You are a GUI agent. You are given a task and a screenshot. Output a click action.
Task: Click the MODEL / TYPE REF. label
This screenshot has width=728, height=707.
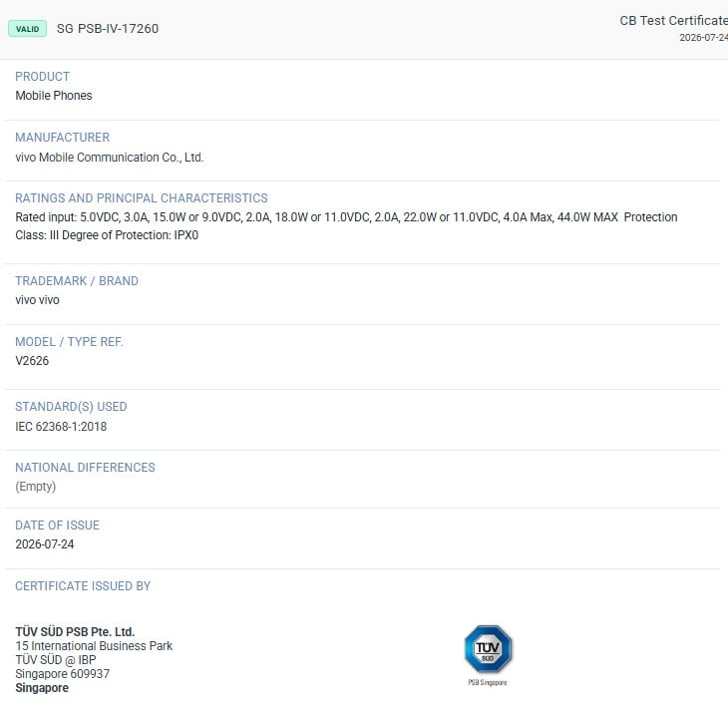[x=69, y=342]
